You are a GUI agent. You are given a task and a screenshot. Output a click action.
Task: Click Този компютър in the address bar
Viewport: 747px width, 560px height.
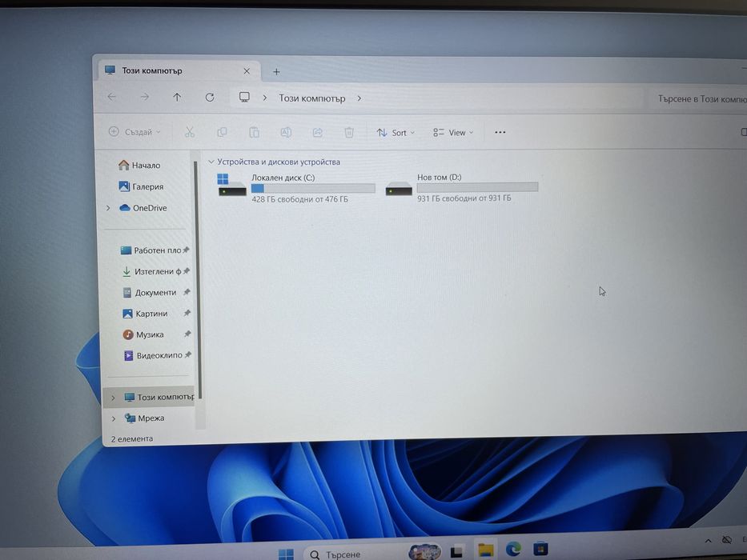[x=312, y=98]
